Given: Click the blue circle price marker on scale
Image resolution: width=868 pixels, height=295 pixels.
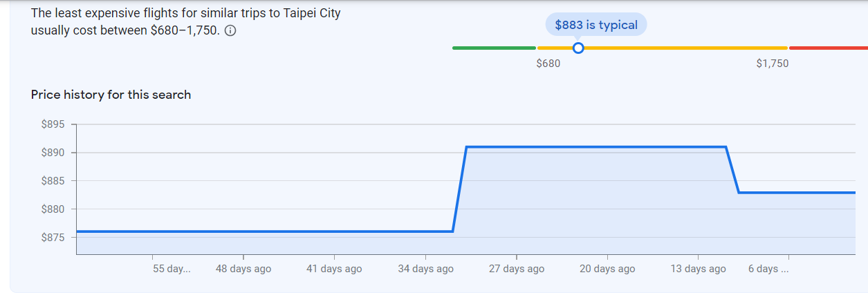Looking at the screenshot, I should click(578, 48).
